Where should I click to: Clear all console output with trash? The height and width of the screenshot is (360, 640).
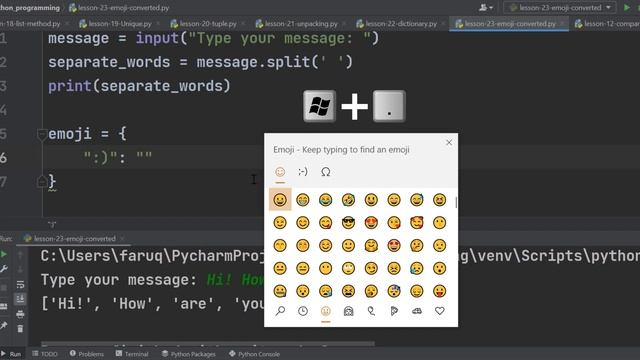pos(20,329)
